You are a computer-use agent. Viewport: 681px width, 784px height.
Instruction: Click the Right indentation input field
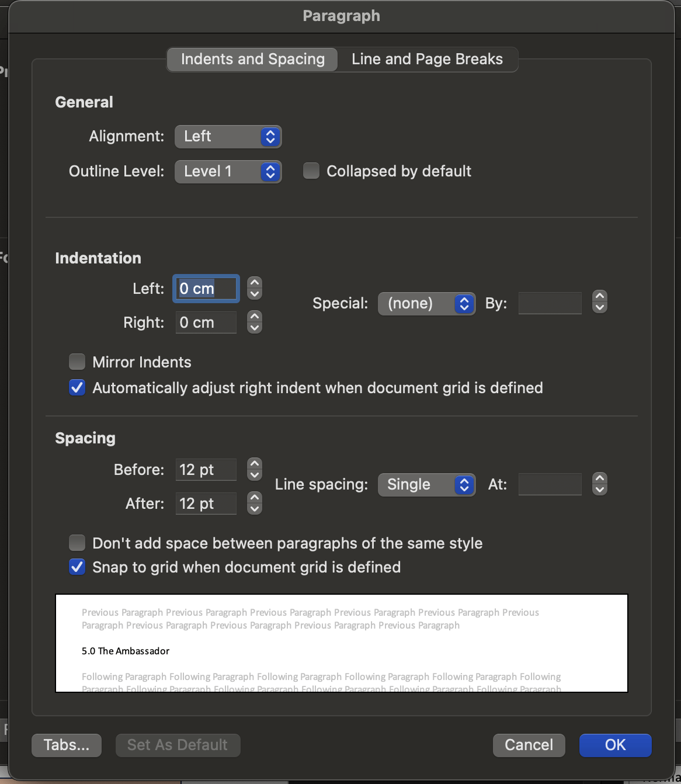pyautogui.click(x=206, y=322)
